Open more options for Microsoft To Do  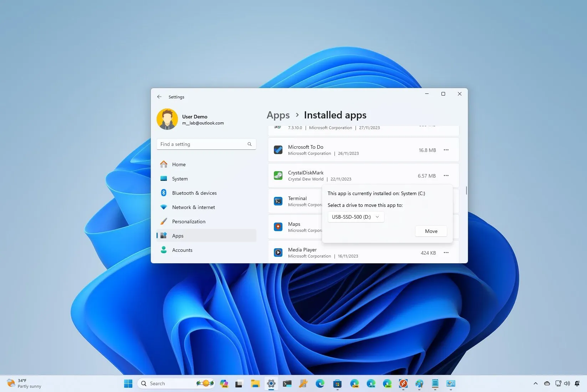(x=446, y=150)
